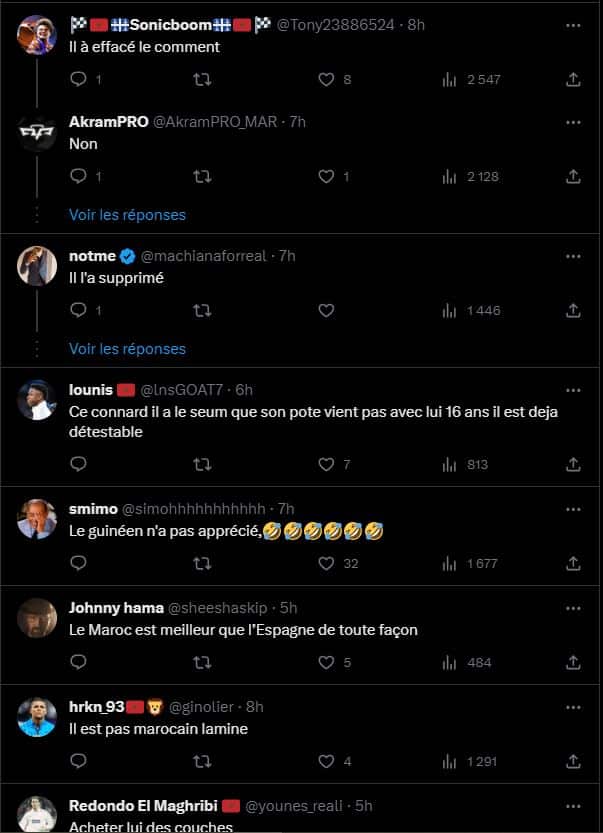Like Johnny hama's tweet about Le Maroc
This screenshot has width=603, height=833.
326,662
